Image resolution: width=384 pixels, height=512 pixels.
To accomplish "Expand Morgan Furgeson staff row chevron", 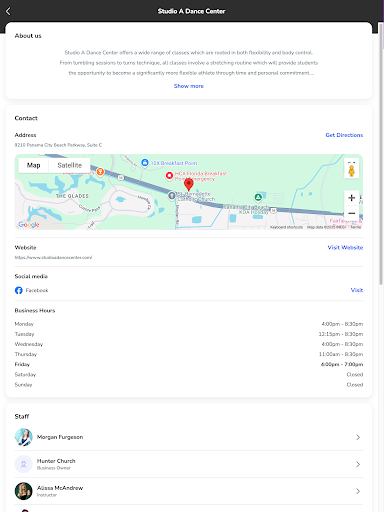I will (358, 437).
